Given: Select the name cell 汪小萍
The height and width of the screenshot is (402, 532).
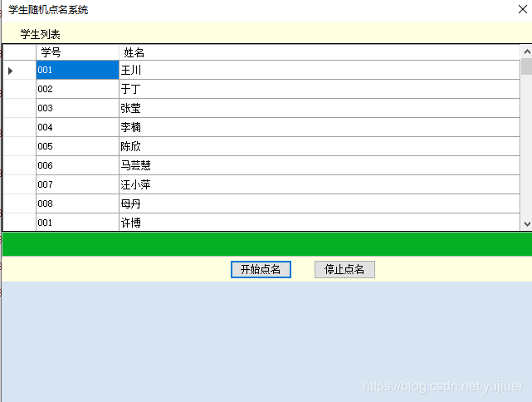Looking at the screenshot, I should [x=320, y=184].
